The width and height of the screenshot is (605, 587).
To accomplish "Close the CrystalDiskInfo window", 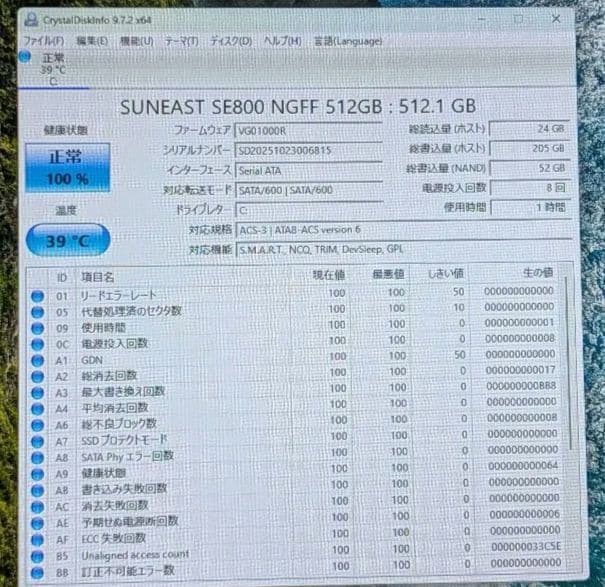I will [x=556, y=19].
